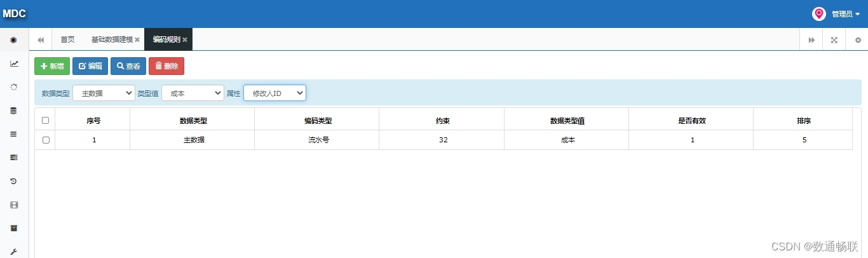The height and width of the screenshot is (258, 868).
Task: Open the 类型值 dropdown showing 成本
Action: click(x=193, y=93)
